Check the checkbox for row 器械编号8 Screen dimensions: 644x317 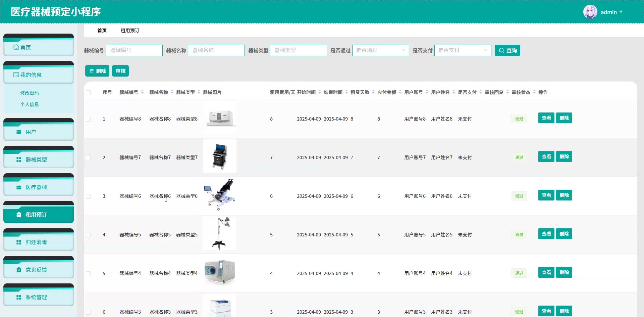tap(88, 119)
